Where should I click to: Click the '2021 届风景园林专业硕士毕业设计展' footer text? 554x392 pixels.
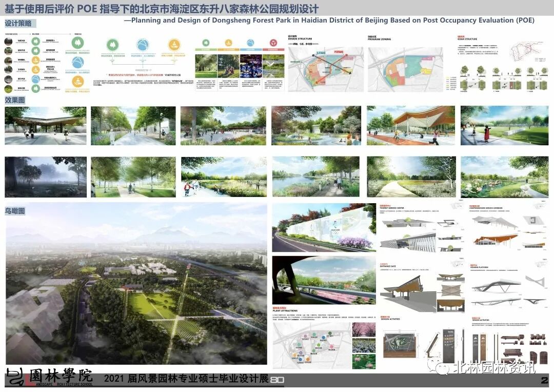tap(186, 378)
